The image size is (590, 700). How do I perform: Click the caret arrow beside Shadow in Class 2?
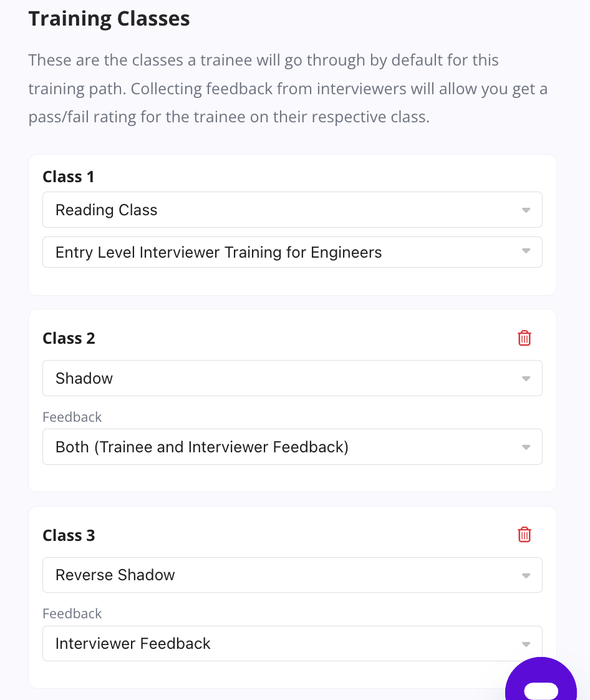(x=526, y=379)
